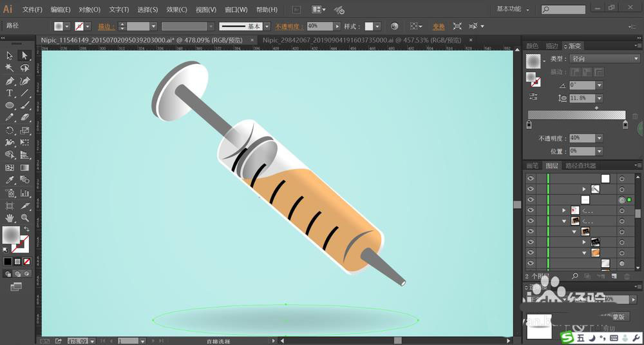Choose Draw Behind mode in toolbox

[17, 273]
